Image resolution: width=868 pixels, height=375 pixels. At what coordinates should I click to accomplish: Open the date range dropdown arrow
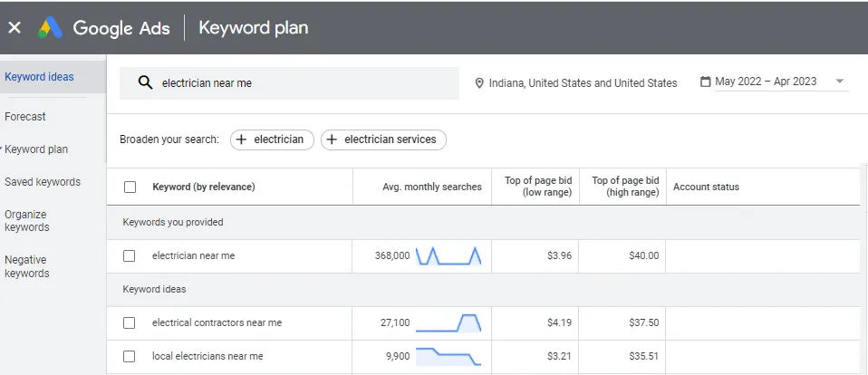(x=840, y=82)
